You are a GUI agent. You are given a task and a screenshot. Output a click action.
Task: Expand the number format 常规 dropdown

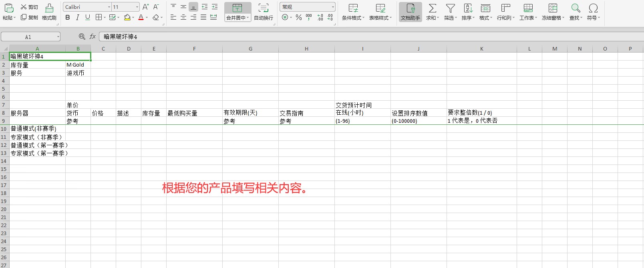pos(332,7)
